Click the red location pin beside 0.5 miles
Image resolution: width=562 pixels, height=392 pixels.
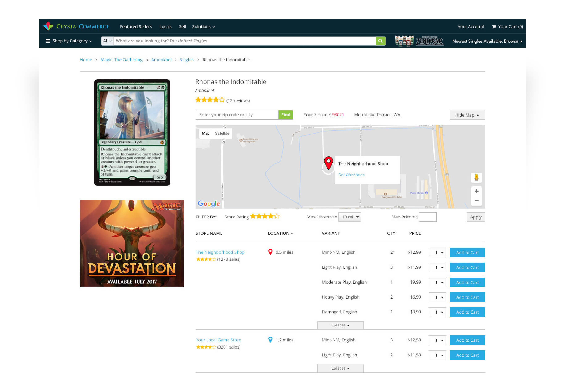tap(270, 252)
